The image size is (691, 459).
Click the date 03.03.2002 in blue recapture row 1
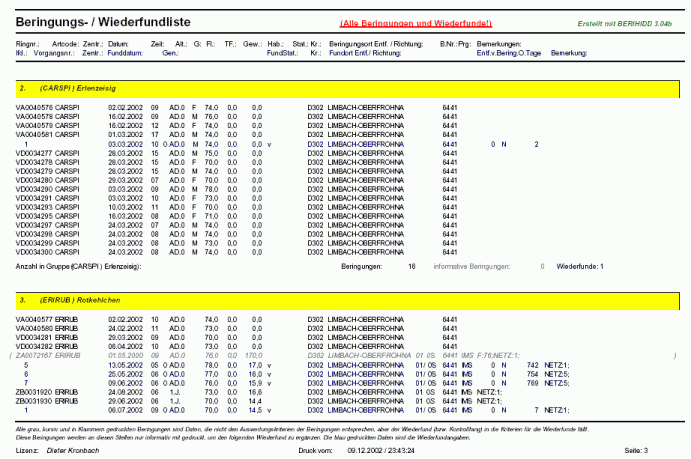coord(126,144)
